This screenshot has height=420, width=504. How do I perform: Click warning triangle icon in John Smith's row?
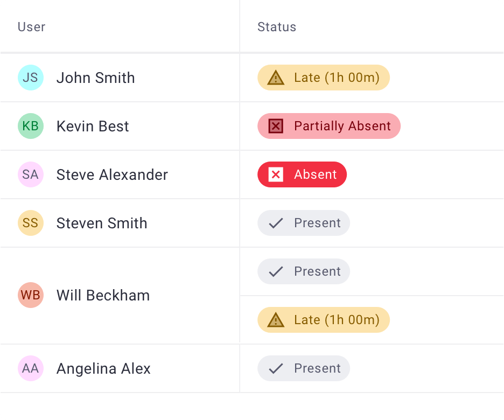point(276,78)
